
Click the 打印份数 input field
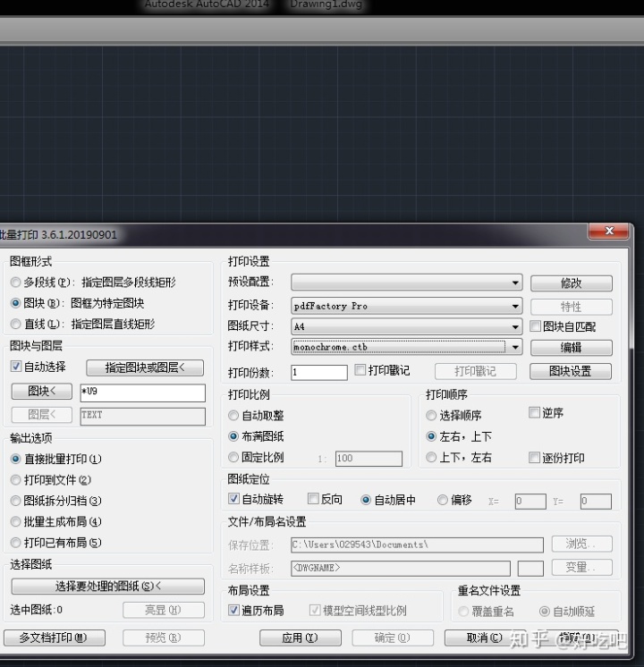[x=319, y=373]
